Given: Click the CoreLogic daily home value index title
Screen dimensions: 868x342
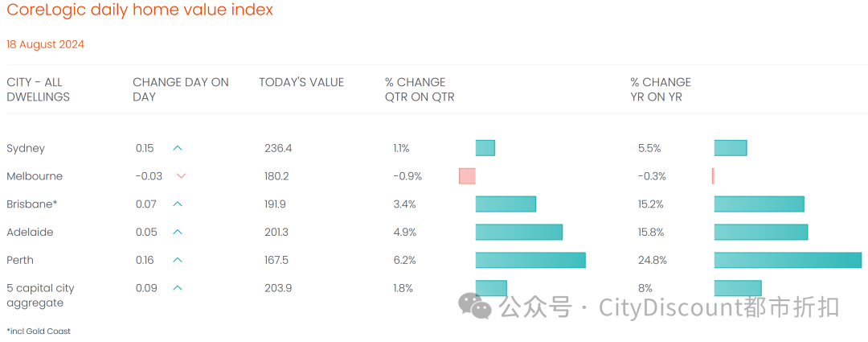Looking at the screenshot, I should click(x=140, y=10).
